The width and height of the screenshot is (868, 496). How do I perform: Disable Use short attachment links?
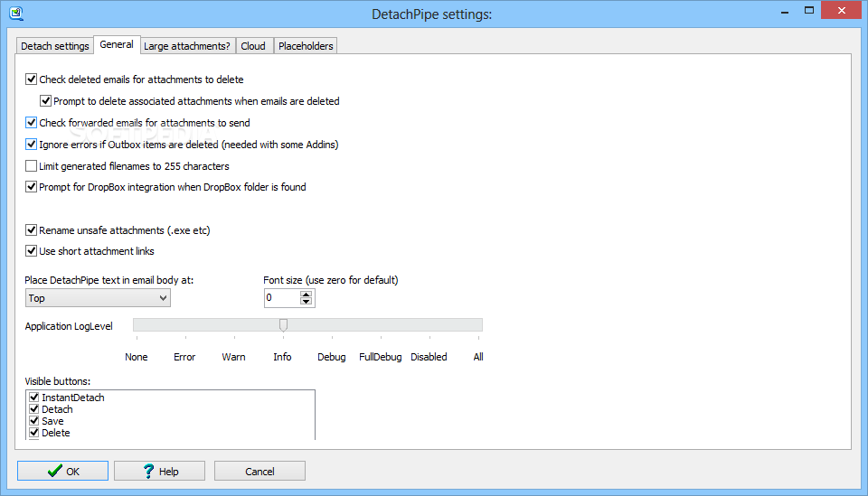[x=31, y=251]
